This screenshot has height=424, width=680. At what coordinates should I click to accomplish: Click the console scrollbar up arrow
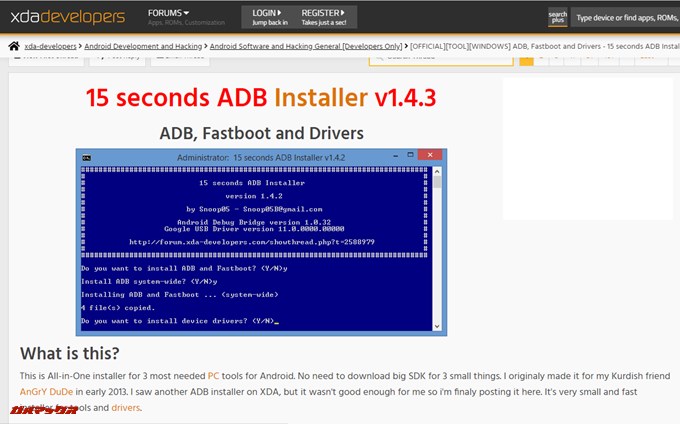(x=437, y=172)
